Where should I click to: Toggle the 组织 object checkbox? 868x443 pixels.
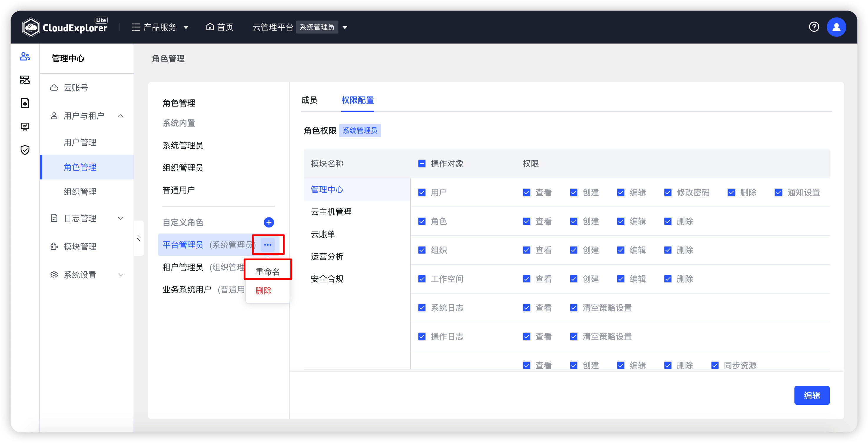click(x=422, y=250)
